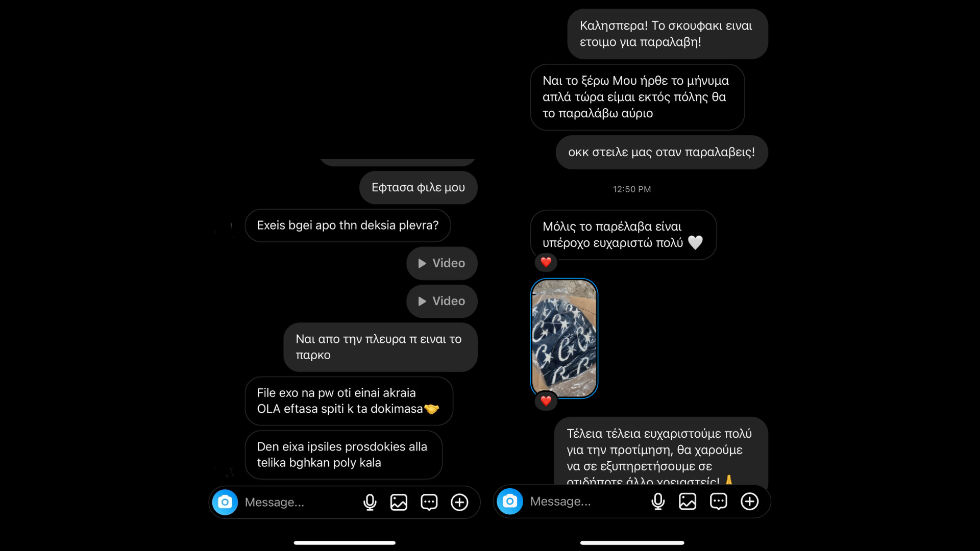Open the camera in the right chat
Image resolution: width=980 pixels, height=551 pixels.
coord(510,502)
